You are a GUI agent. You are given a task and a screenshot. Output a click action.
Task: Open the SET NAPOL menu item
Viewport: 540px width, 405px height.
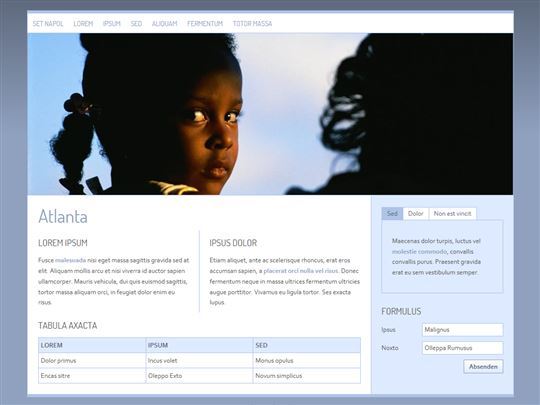click(48, 23)
